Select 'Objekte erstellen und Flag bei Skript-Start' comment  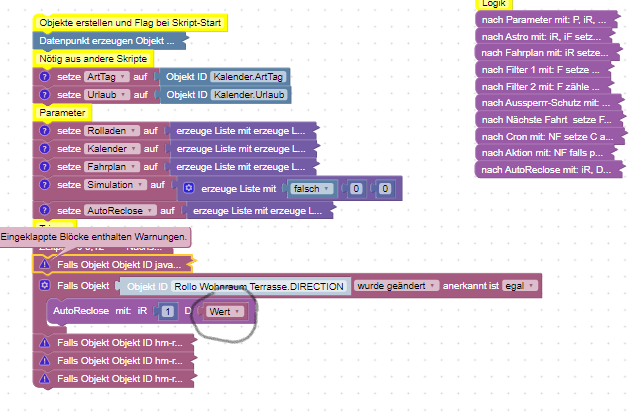130,23
